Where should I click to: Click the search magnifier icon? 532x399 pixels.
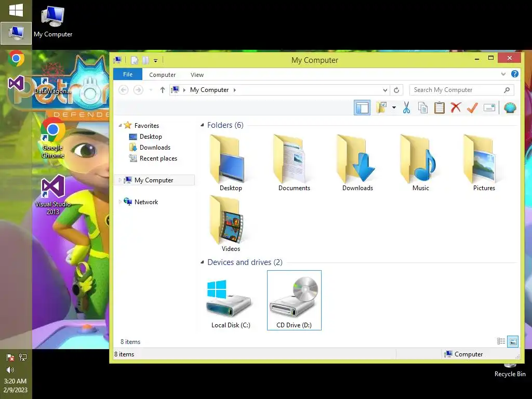[507, 90]
